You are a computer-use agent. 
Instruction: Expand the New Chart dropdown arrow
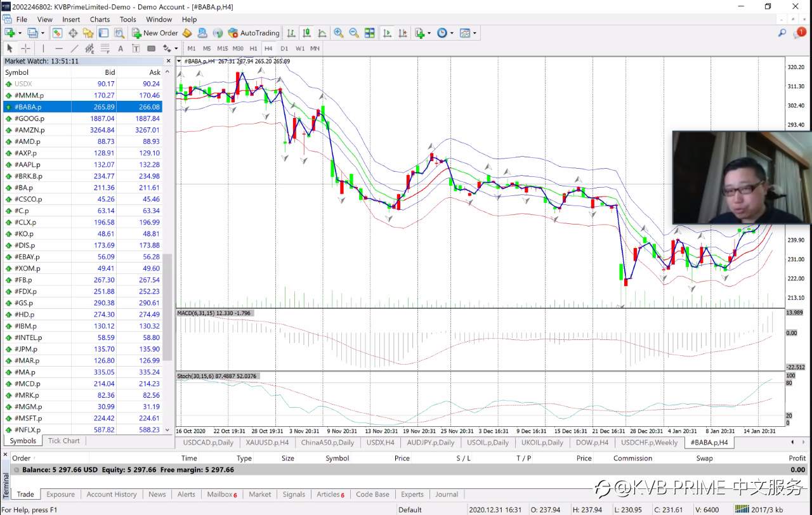tap(20, 32)
